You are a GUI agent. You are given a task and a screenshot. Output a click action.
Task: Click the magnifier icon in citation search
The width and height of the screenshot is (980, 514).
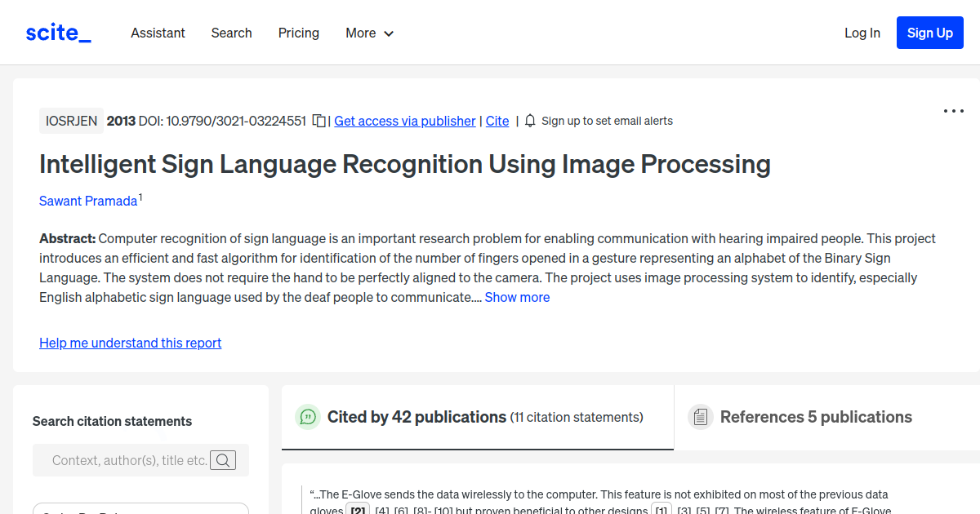[x=223, y=460]
